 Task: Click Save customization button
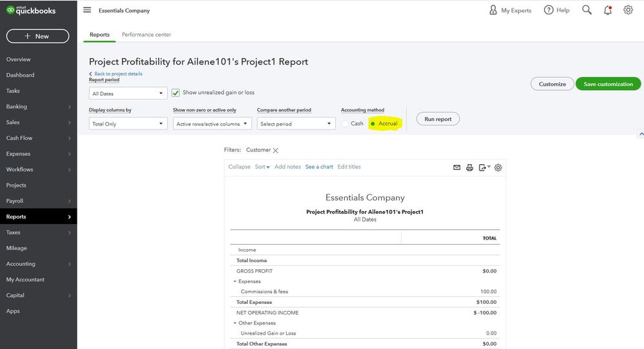point(608,84)
